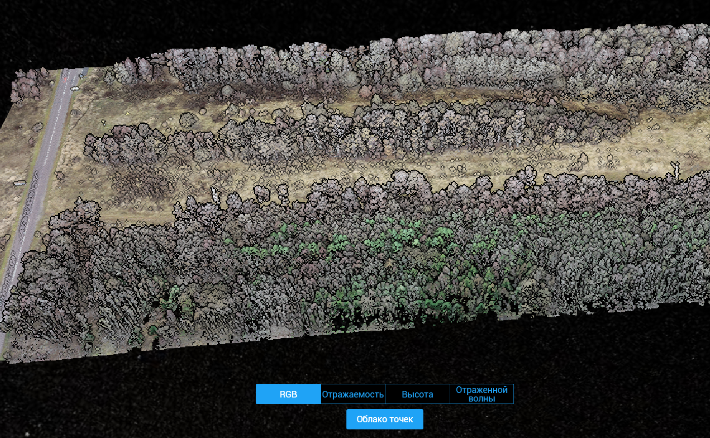Image resolution: width=710 pixels, height=438 pixels.
Task: Click the small tree clump left of the road
Action: click(27, 85)
